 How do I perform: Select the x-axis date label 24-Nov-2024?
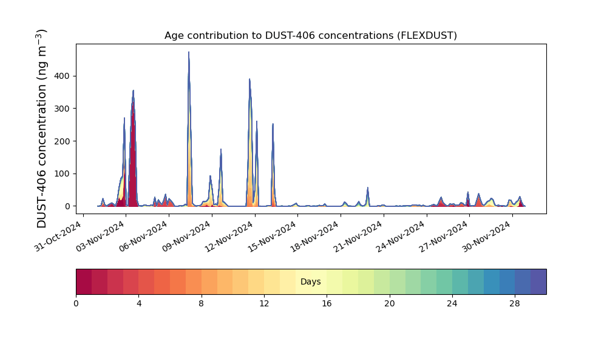click(x=402, y=236)
